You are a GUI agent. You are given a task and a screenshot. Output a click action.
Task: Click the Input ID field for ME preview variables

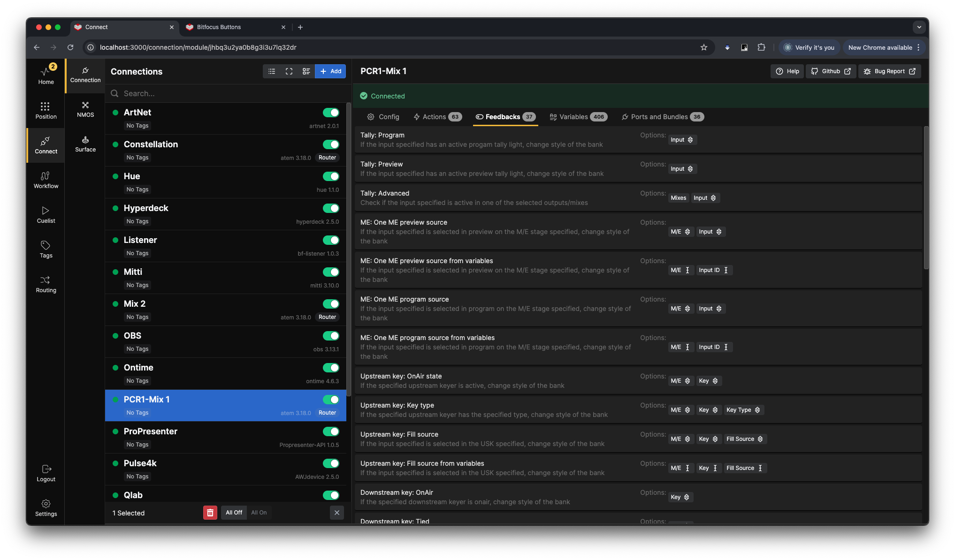[714, 270]
